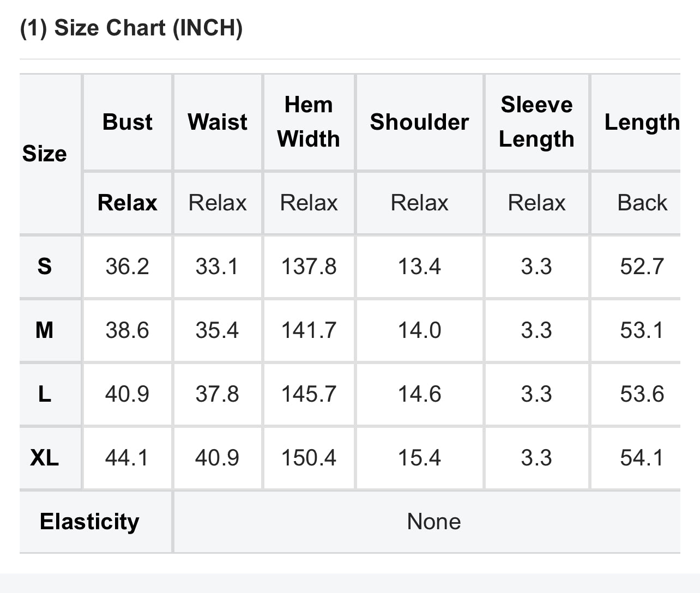Image resolution: width=700 pixels, height=593 pixels.
Task: Click the 54.1 length value for XL
Action: pos(642,458)
